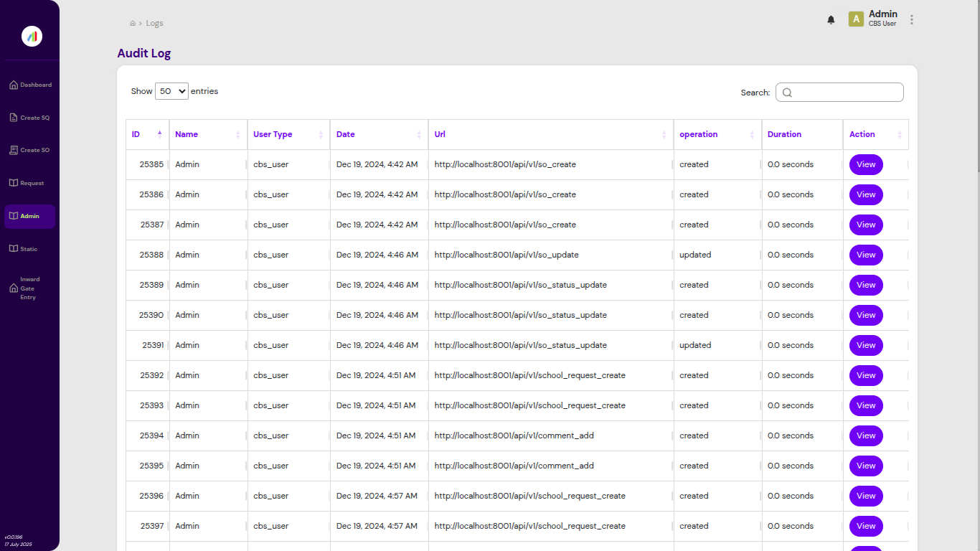Click inside the Search field
The height and width of the screenshot is (551, 980).
[x=839, y=92]
